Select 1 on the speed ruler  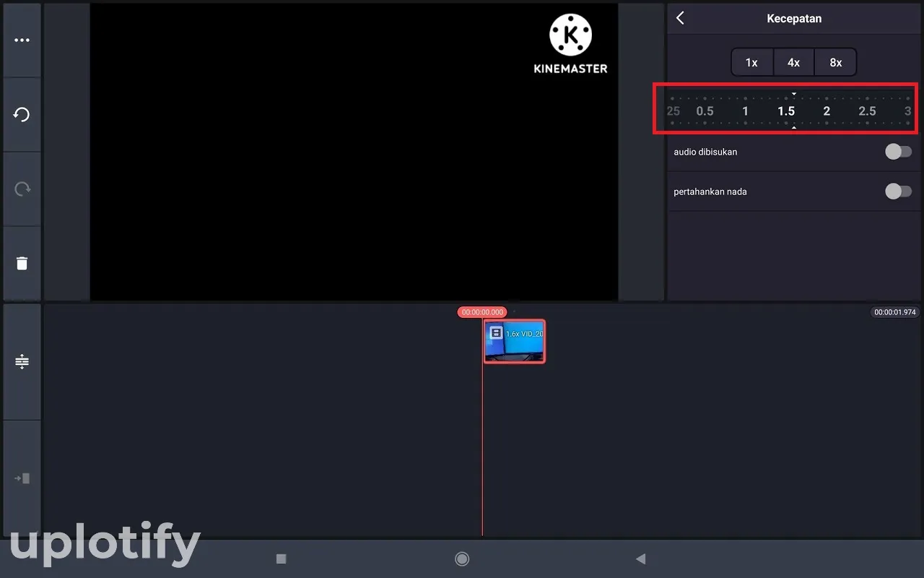(746, 111)
